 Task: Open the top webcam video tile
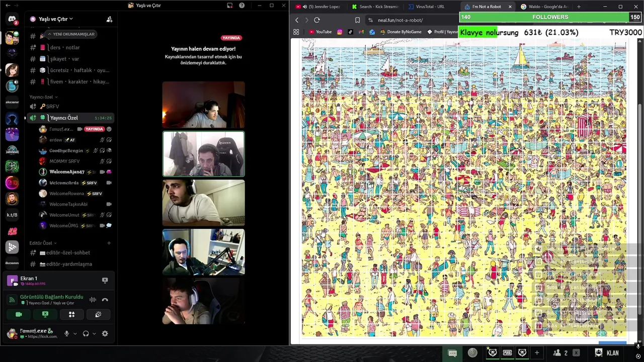tap(203, 105)
